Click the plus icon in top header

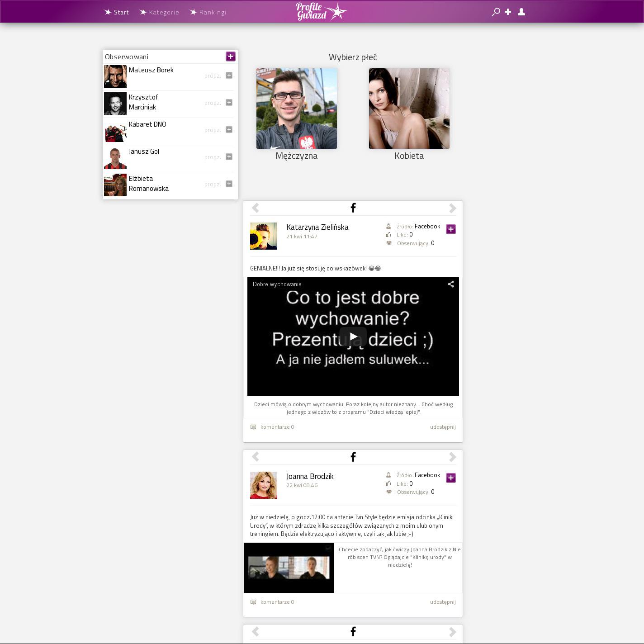[508, 12]
